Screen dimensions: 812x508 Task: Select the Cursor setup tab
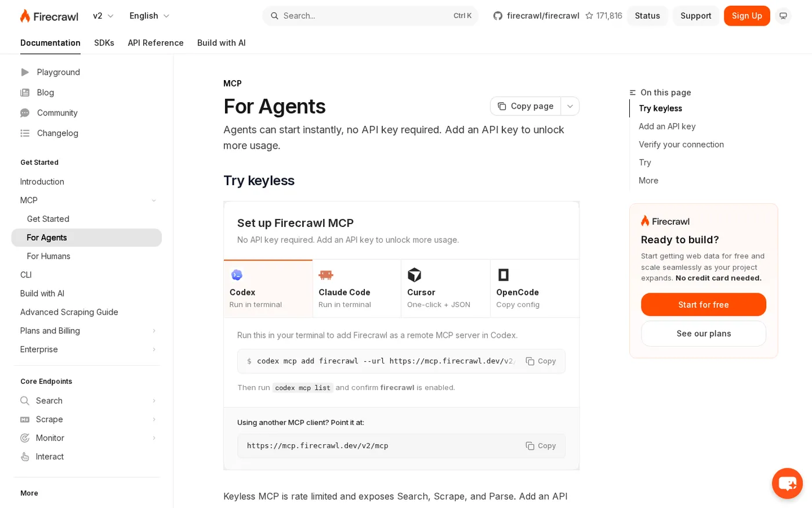[x=445, y=289]
